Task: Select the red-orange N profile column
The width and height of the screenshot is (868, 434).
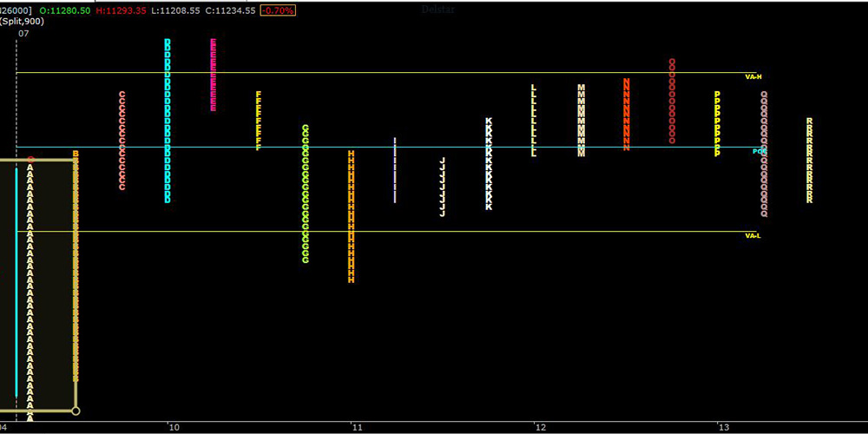Action: tap(627, 115)
